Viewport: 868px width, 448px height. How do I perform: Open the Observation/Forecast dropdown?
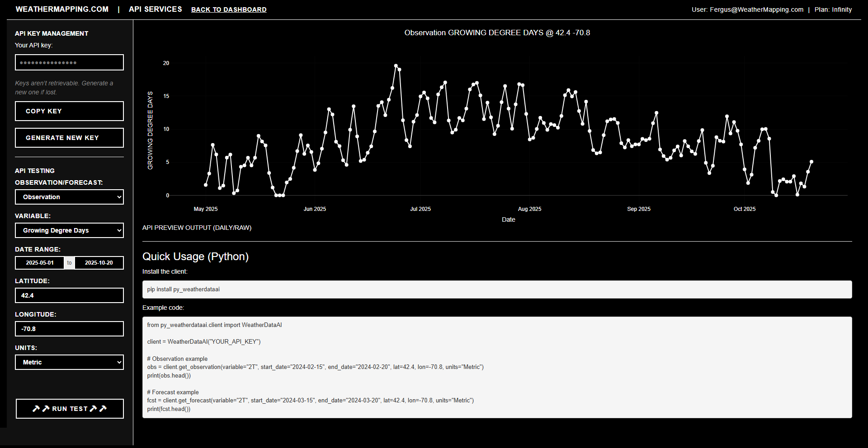click(x=69, y=197)
